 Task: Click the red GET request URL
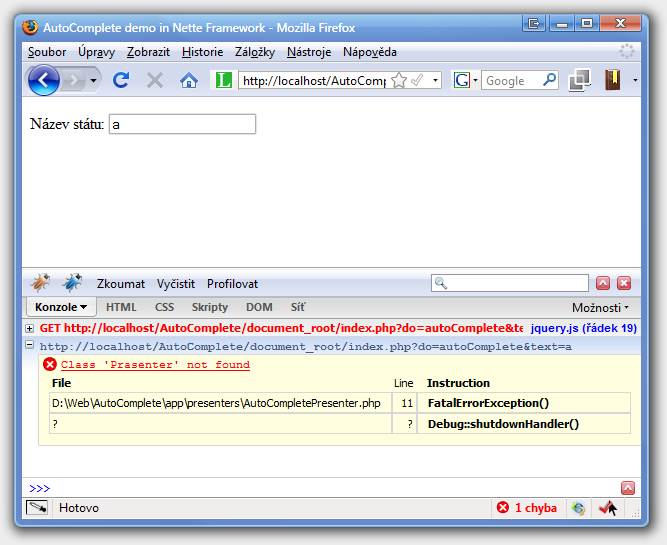pos(281,328)
